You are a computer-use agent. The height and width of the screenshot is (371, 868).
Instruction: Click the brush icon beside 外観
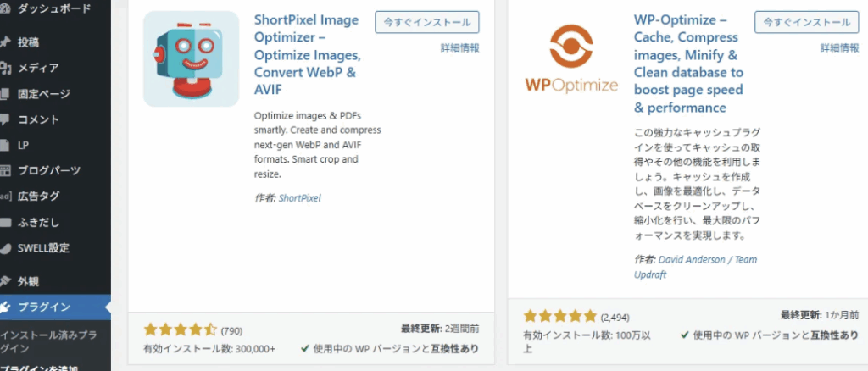coord(5,281)
